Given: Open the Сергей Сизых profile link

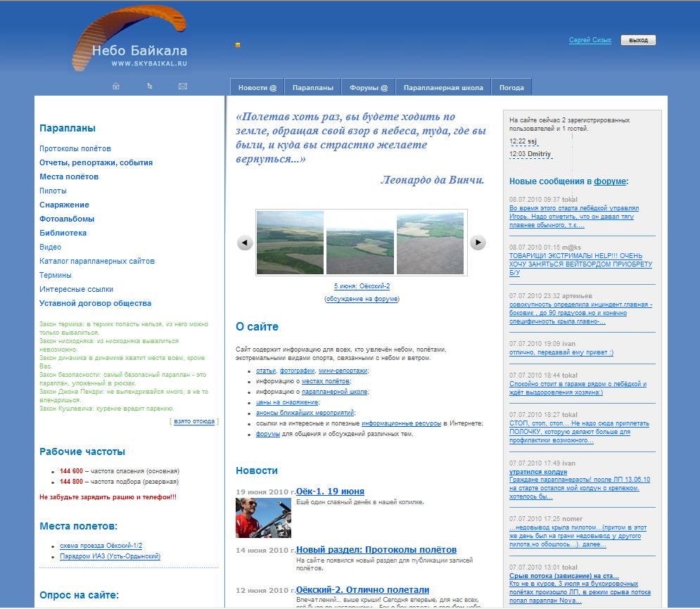Looking at the screenshot, I should pyautogui.click(x=590, y=40).
